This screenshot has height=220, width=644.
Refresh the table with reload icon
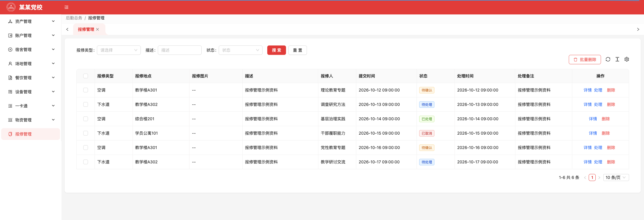click(x=608, y=59)
